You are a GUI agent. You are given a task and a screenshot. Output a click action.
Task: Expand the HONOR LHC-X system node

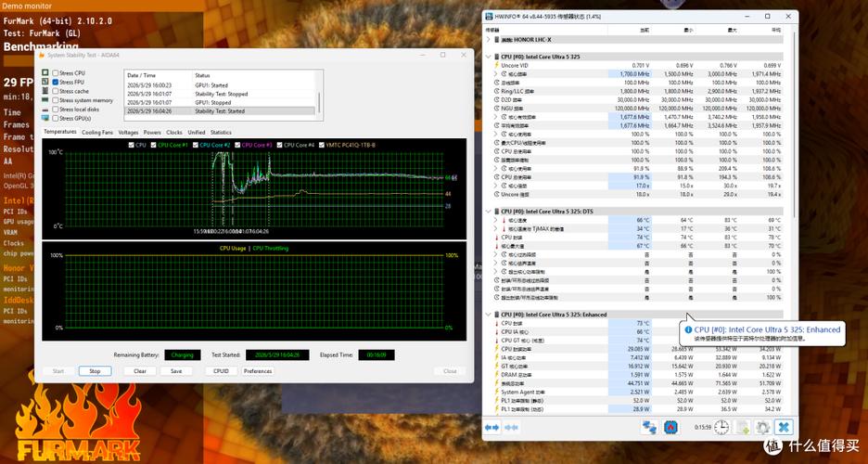click(488, 40)
